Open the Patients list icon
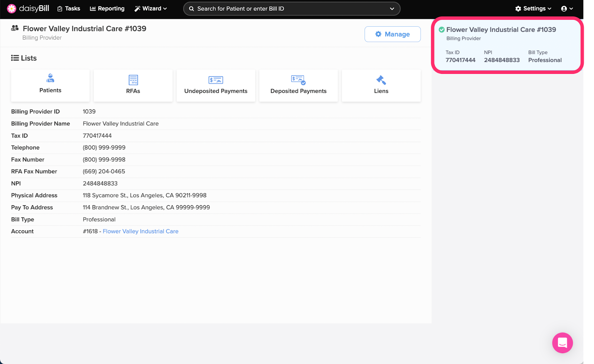594x364 pixels. point(50,78)
